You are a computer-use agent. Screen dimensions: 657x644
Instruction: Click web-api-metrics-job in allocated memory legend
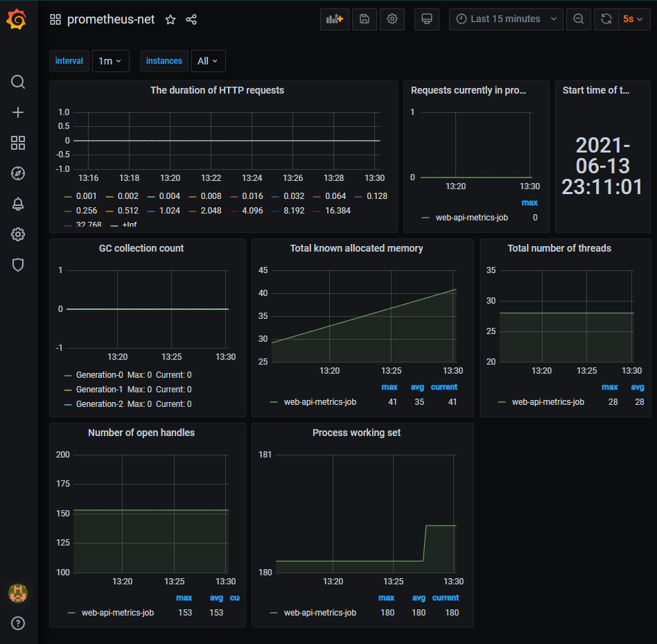[319, 402]
